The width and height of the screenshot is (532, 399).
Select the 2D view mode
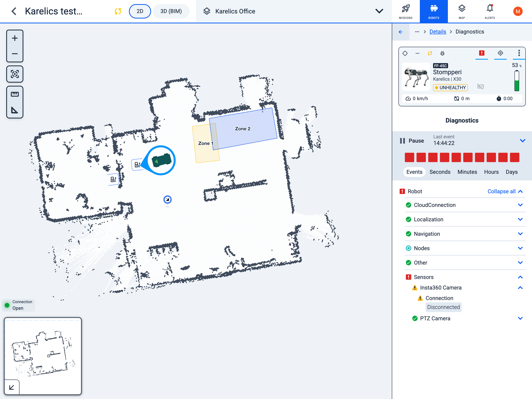(x=140, y=11)
